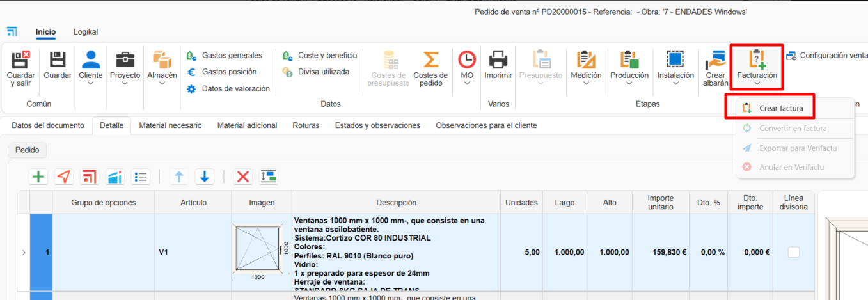Viewport: 868px width, 300px height.
Task: Select row number 1 header
Action: click(41, 252)
